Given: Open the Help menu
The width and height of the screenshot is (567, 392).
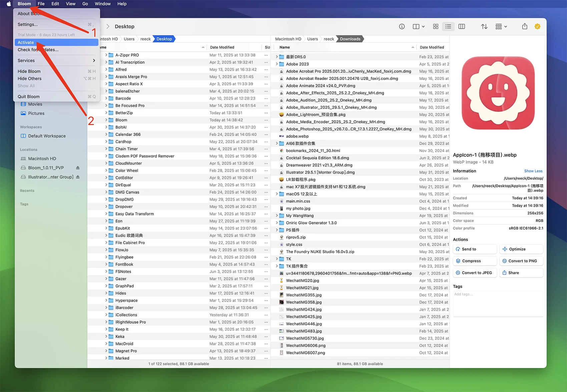Looking at the screenshot, I should (x=122, y=4).
